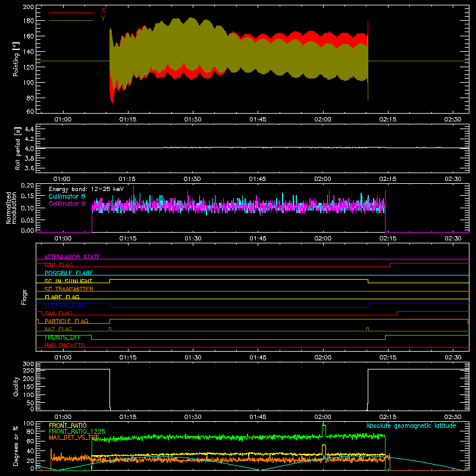Click the 3.6 tick label on Roll period axis
This screenshot has width=476, height=476.
(x=29, y=168)
